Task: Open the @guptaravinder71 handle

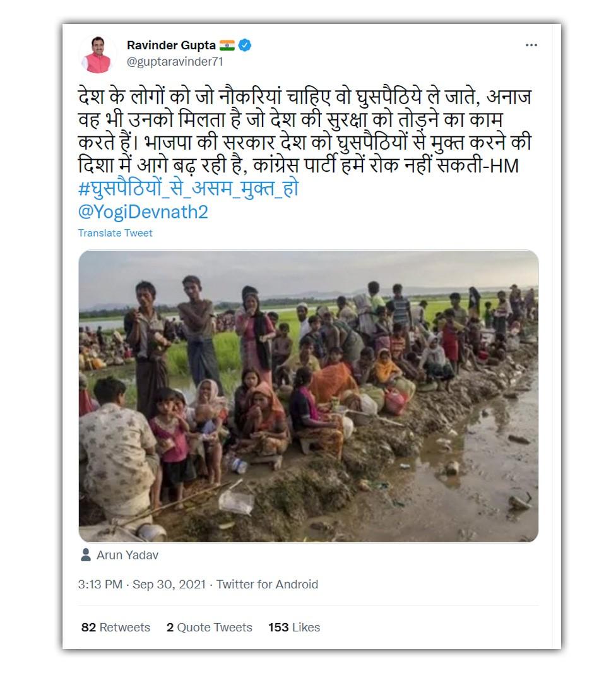Action: [x=175, y=62]
